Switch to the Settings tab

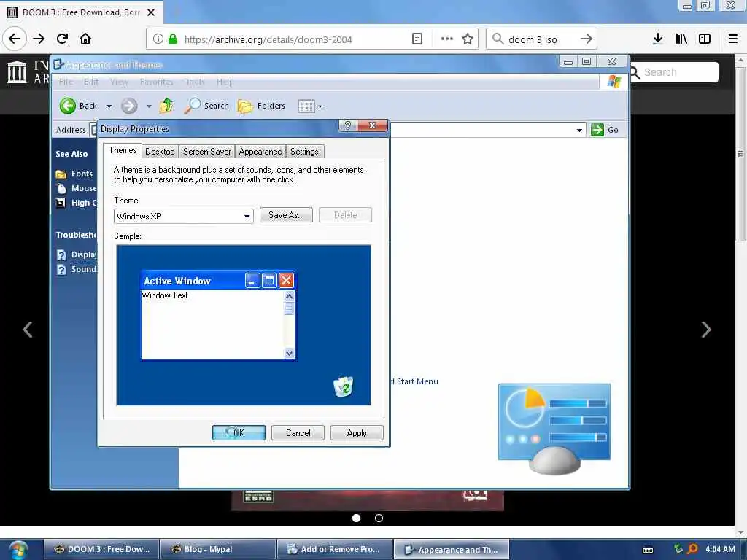304,152
